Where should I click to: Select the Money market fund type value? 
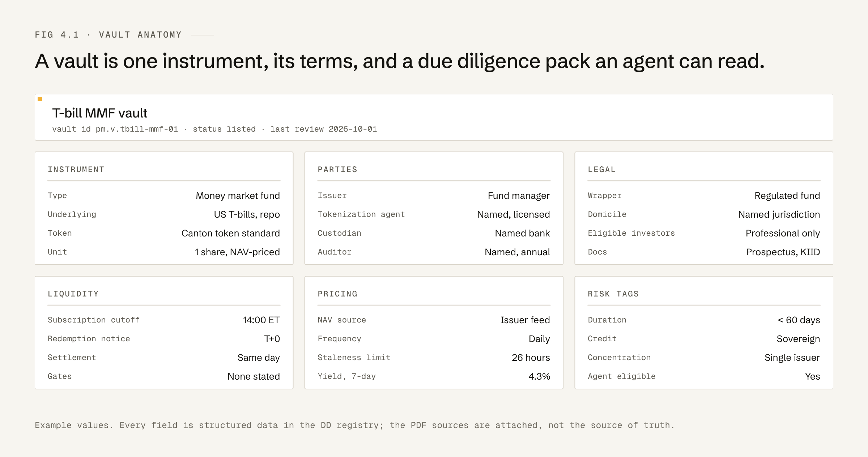click(x=238, y=196)
